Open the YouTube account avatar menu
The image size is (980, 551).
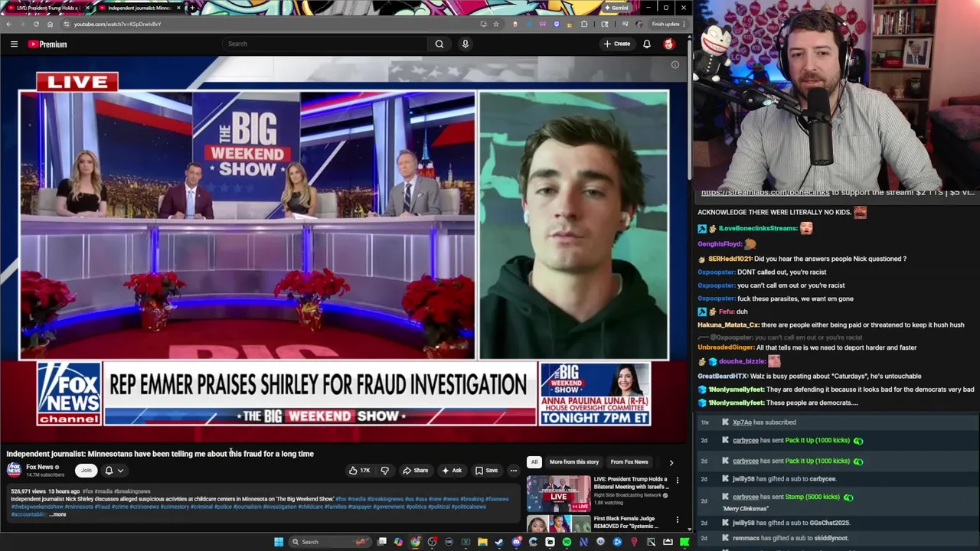coord(669,44)
